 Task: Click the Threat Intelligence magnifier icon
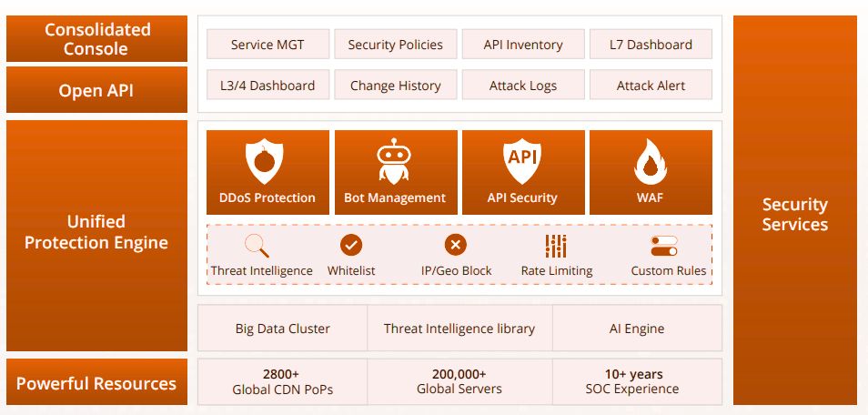pos(257,245)
